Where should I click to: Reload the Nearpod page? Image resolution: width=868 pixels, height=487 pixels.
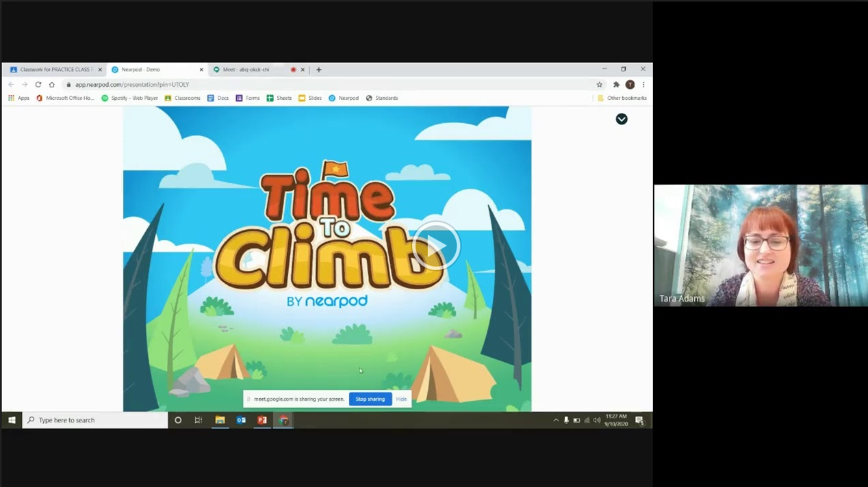point(38,85)
